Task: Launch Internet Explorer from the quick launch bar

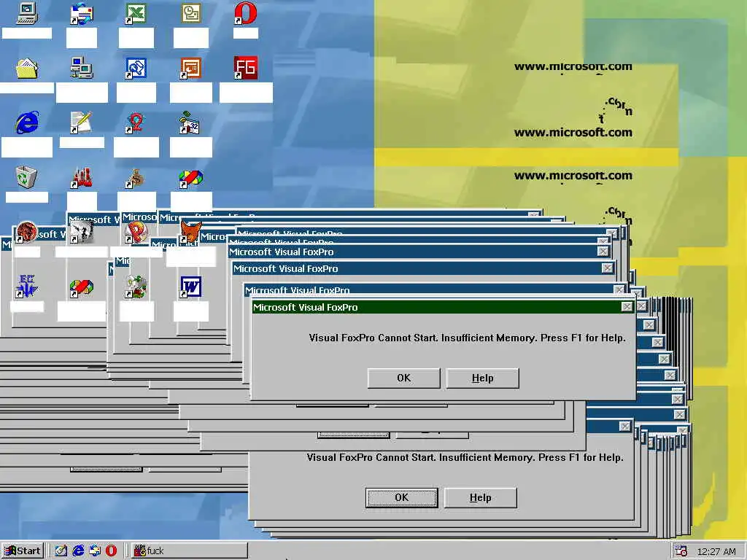Action: pyautogui.click(x=78, y=551)
